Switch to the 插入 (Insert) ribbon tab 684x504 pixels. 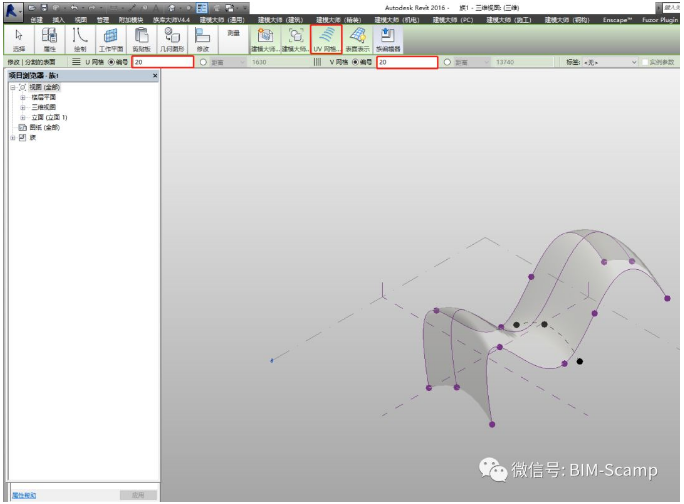tap(58, 19)
